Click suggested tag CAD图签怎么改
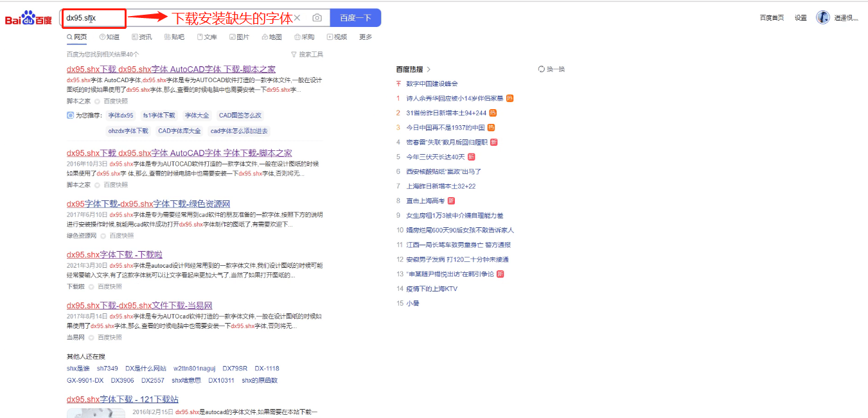 coord(240,116)
